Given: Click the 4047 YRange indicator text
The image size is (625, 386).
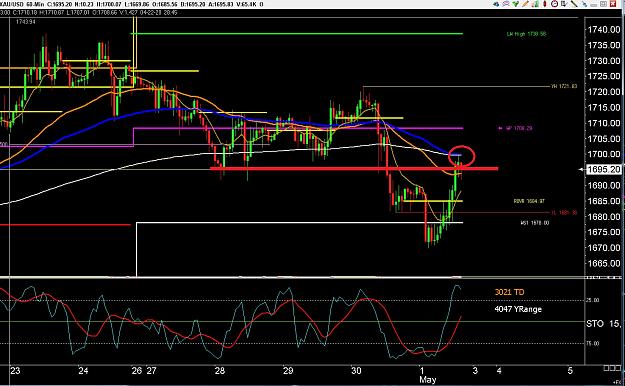Looking at the screenshot, I should tap(518, 309).
